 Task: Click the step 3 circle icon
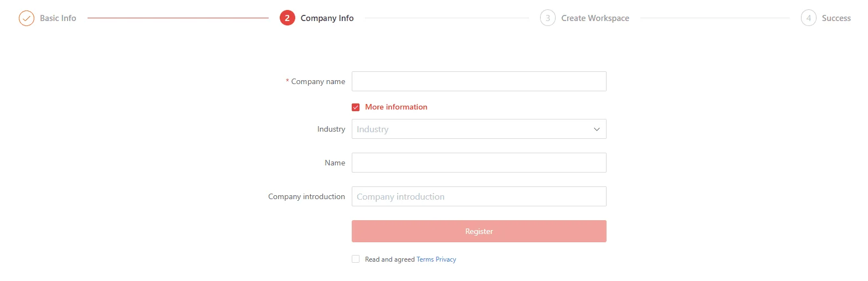[x=548, y=18]
